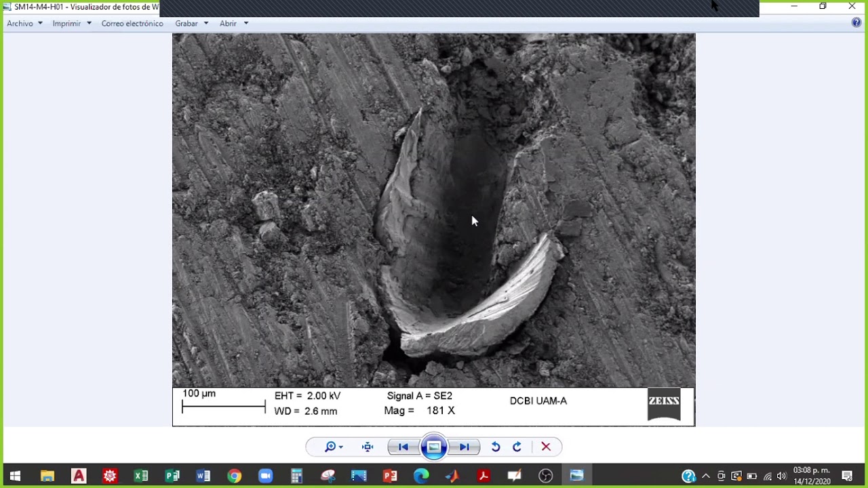
Task: Expand the Abrir dropdown arrow
Action: click(x=246, y=23)
